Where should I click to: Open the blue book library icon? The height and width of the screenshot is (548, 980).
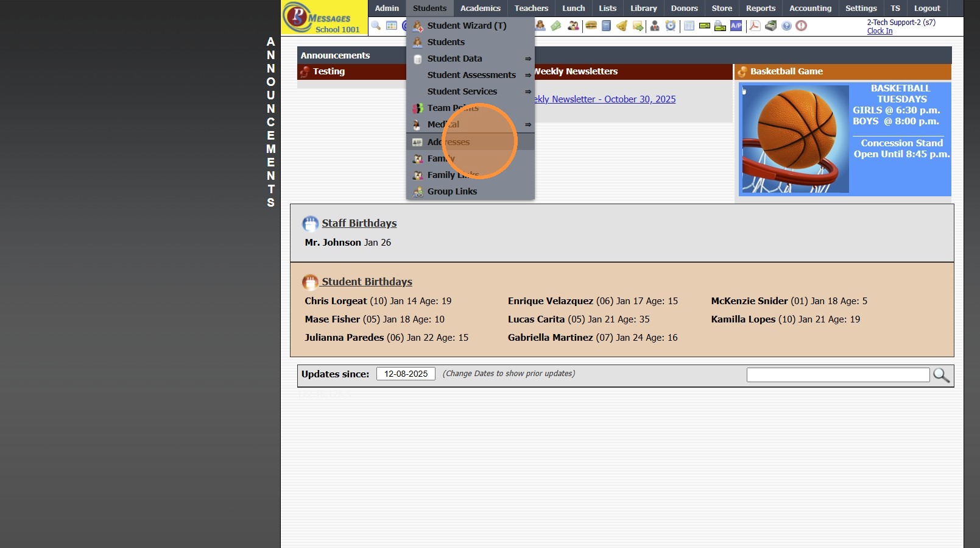(x=606, y=26)
